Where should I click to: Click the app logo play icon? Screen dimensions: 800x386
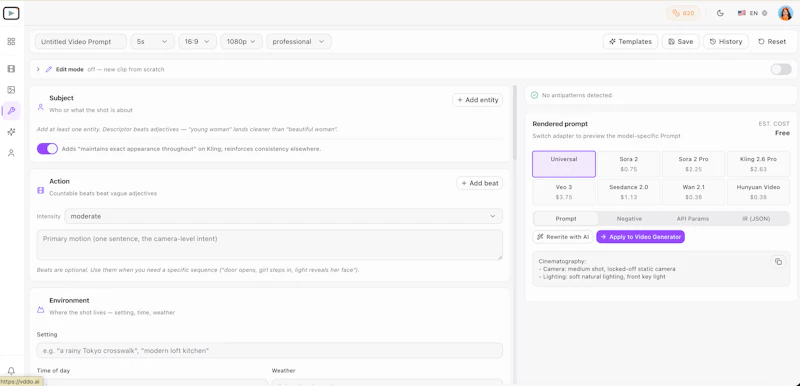[x=11, y=13]
